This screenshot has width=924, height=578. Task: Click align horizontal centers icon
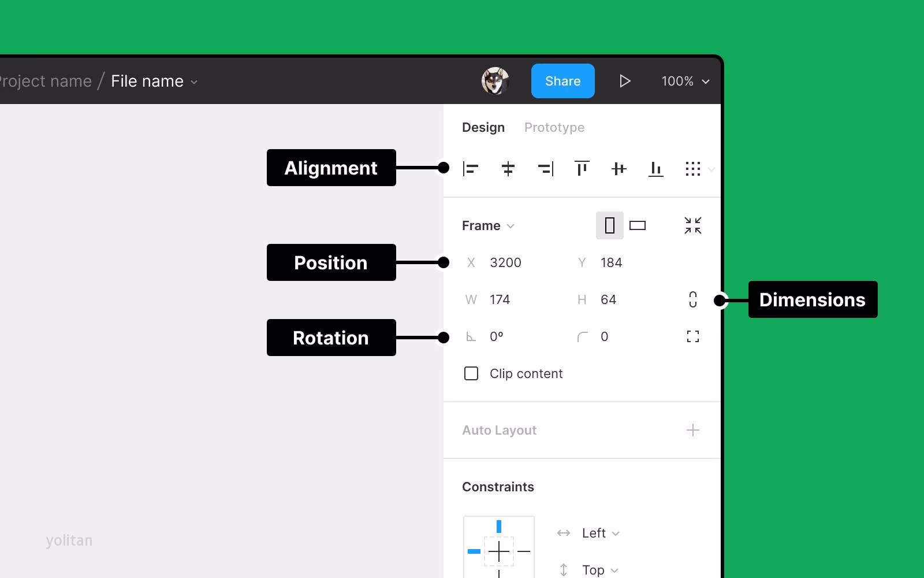(x=508, y=169)
